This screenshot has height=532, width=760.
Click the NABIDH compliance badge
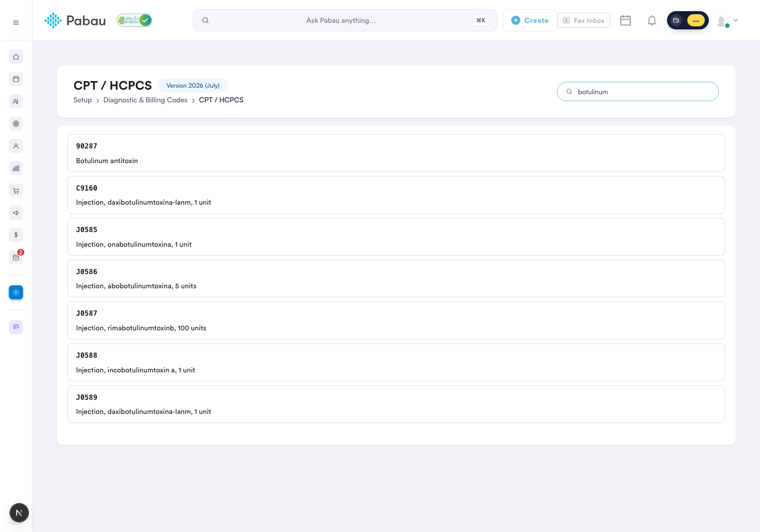[134, 20]
